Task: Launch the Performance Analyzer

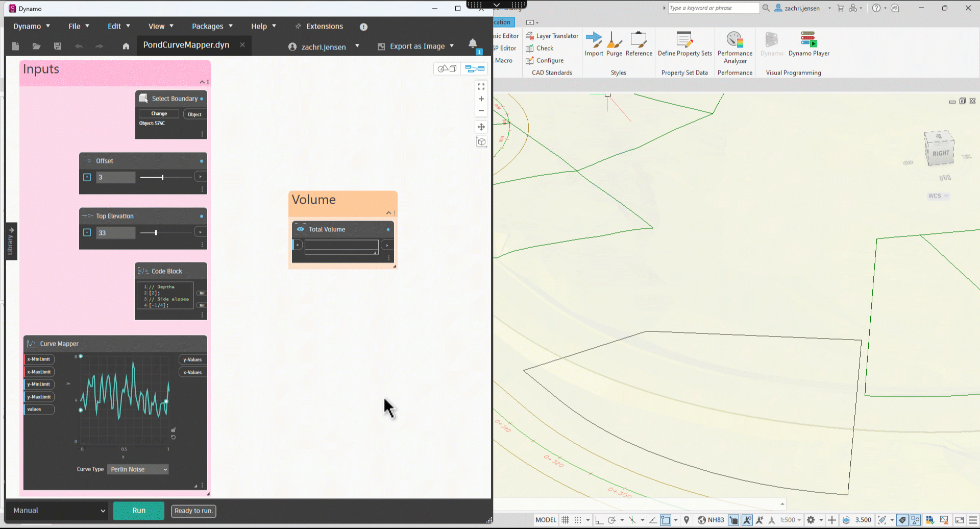Action: pyautogui.click(x=735, y=47)
